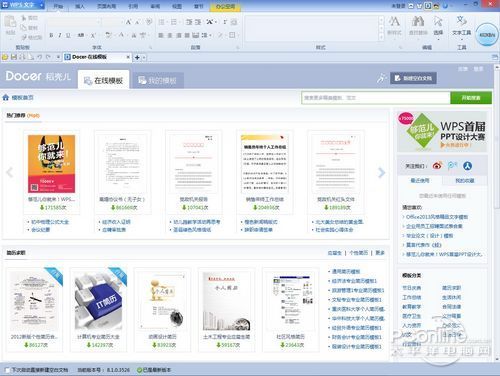Toggle Bold formatting
The width and height of the screenshot is (500, 376).
point(51,35)
